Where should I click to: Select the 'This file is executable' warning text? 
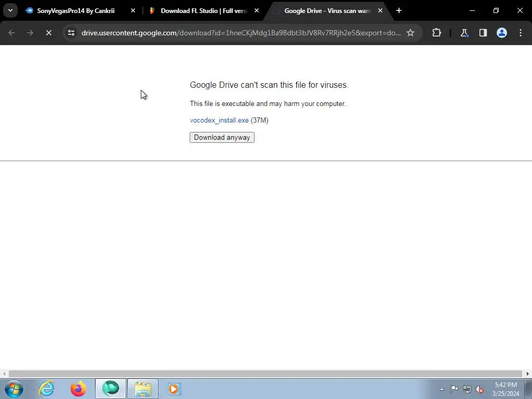[x=268, y=104]
